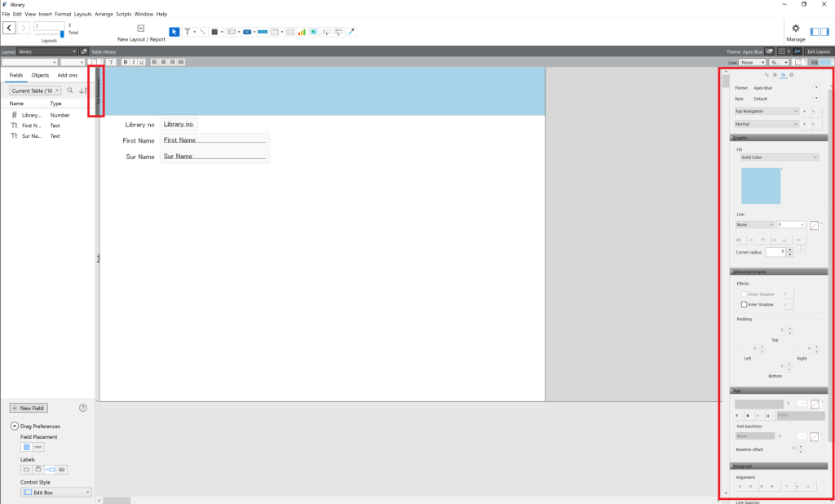Open the Control Style dropdown showing Edit Box
Viewport: 835px width, 504px height.
pos(55,492)
